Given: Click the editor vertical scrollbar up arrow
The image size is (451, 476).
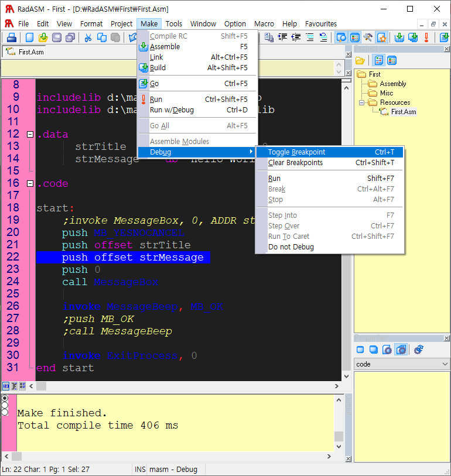Looking at the screenshot, I should tap(347, 88).
